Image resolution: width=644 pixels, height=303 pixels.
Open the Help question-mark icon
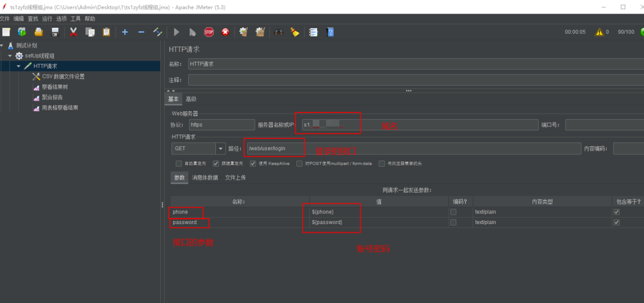[330, 32]
